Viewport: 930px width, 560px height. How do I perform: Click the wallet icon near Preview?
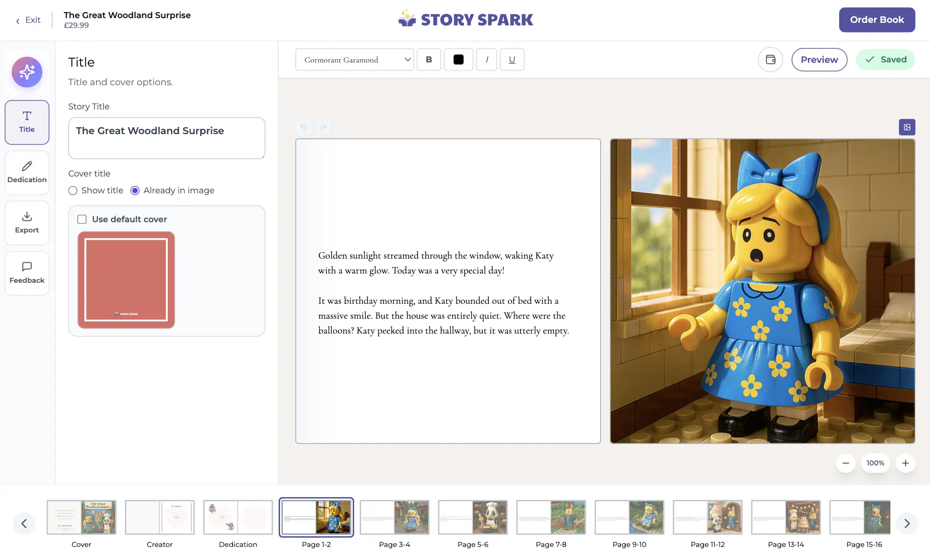click(x=771, y=60)
